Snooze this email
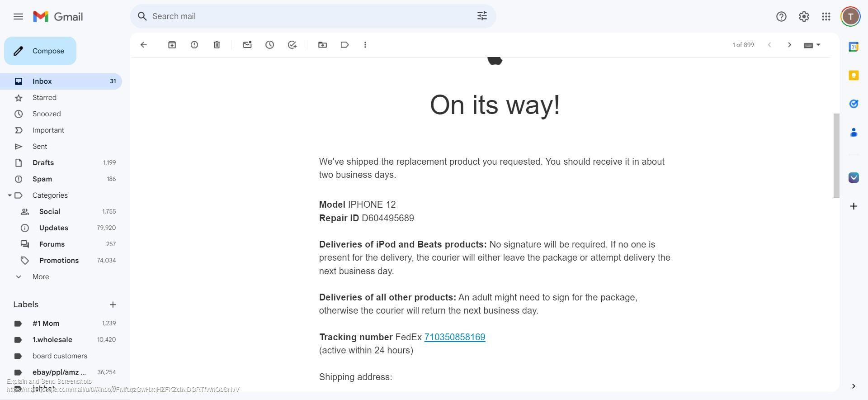Viewport: 868px width, 400px height. click(270, 45)
